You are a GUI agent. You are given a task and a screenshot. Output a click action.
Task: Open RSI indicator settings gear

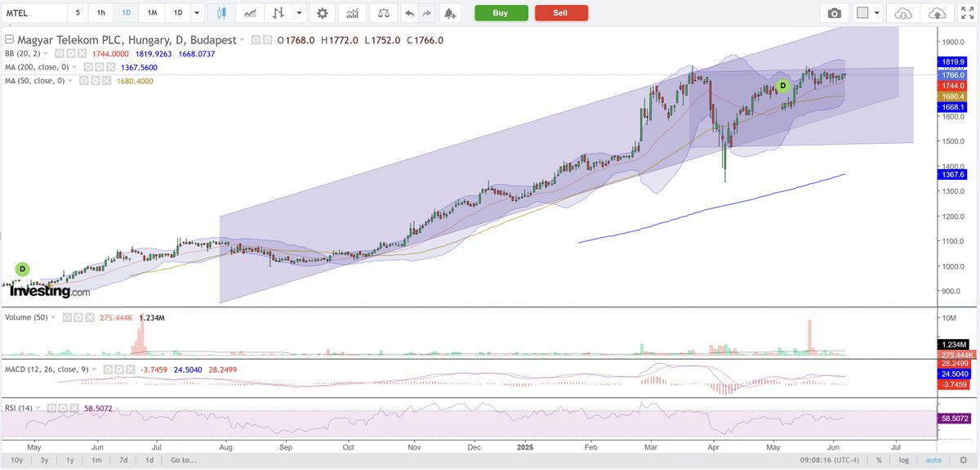tap(63, 408)
